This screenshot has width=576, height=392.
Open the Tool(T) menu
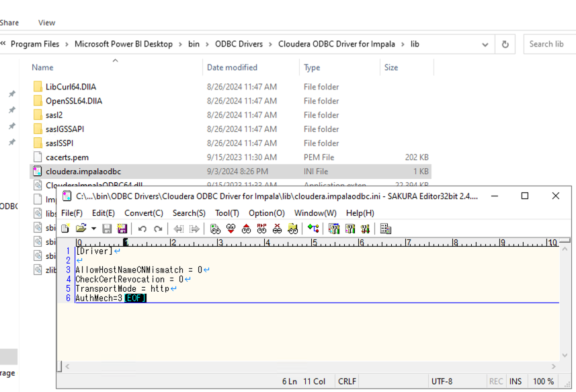227,213
